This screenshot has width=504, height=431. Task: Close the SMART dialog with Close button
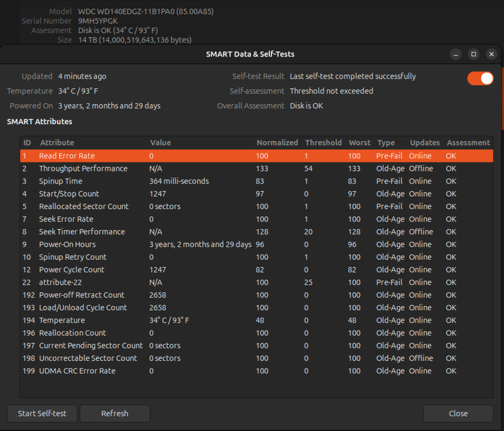458,413
